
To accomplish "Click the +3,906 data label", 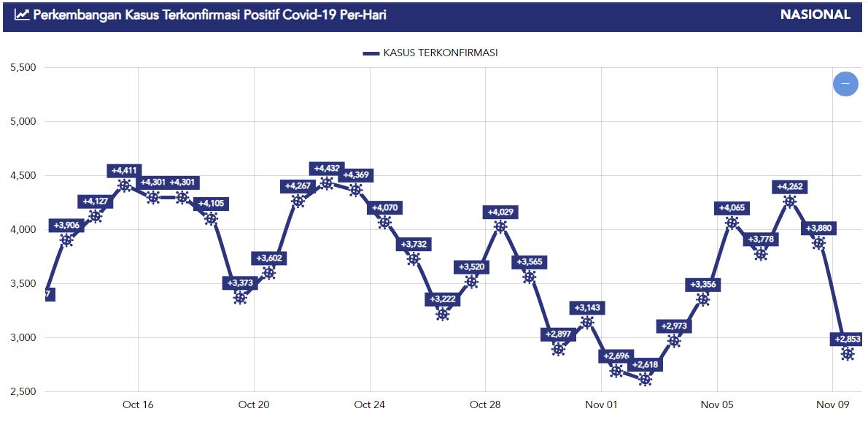I will point(66,226).
